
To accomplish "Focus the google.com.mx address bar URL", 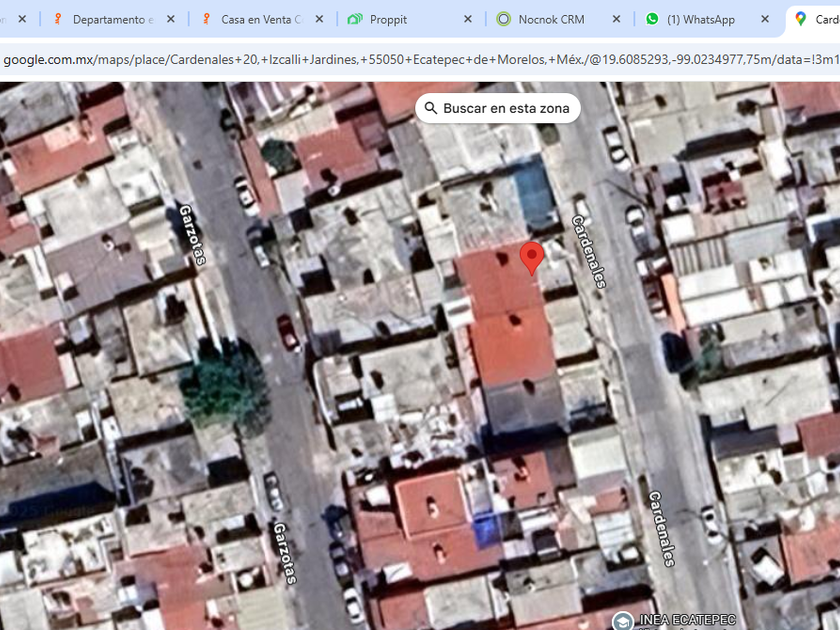I will [x=420, y=59].
